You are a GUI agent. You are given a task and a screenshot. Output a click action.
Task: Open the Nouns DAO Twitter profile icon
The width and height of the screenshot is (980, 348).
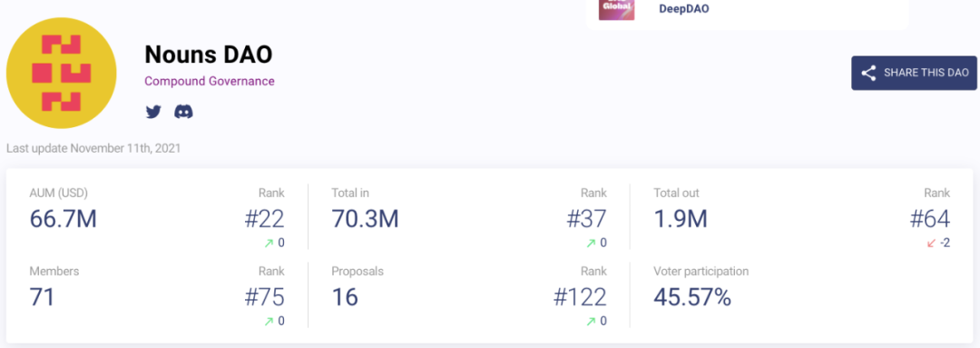tap(153, 112)
